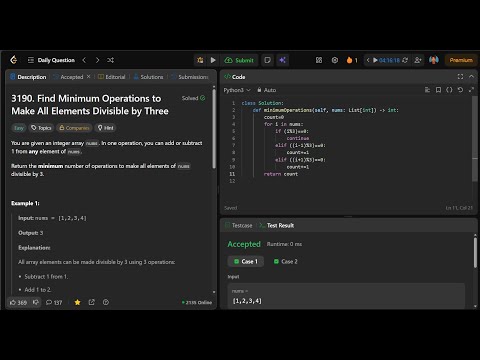Like the problem with thumbs up
The image size is (480, 360).
[x=18, y=303]
